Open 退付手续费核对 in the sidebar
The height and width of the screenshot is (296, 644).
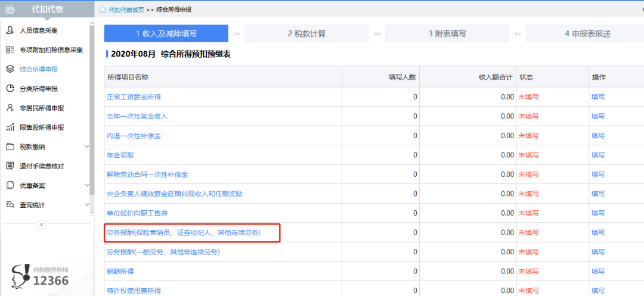pos(42,166)
